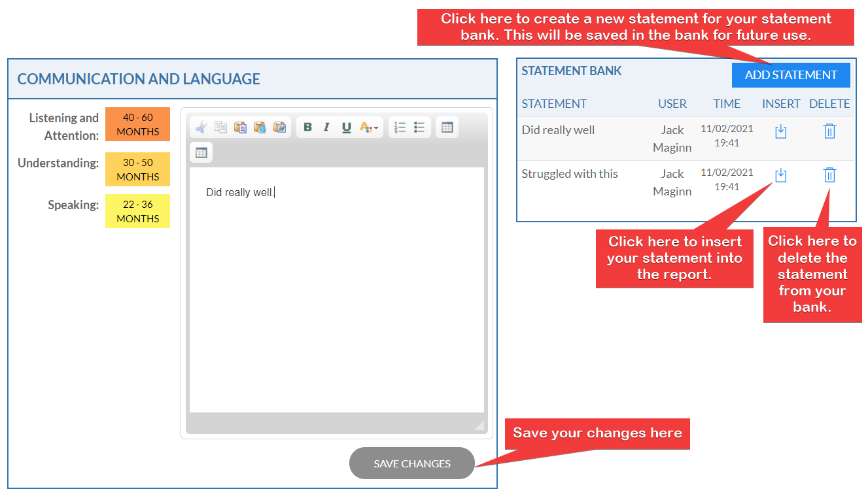The height and width of the screenshot is (504, 868).
Task: Select the yellow 22 - 36 MONTHS box
Action: click(x=137, y=211)
